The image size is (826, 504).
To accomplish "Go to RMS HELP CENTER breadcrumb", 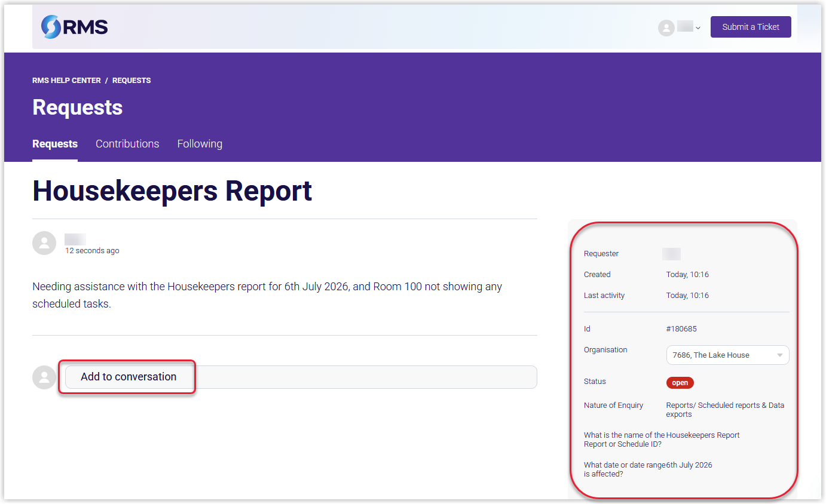I will 66,80.
